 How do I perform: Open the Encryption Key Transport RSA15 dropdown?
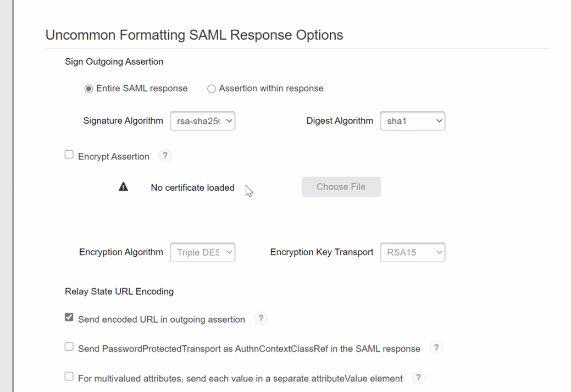412,252
